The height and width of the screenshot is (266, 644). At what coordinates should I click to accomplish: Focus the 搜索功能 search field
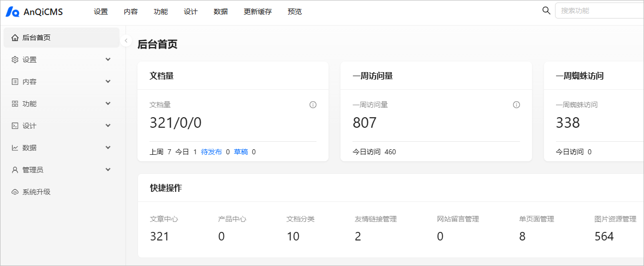point(599,11)
